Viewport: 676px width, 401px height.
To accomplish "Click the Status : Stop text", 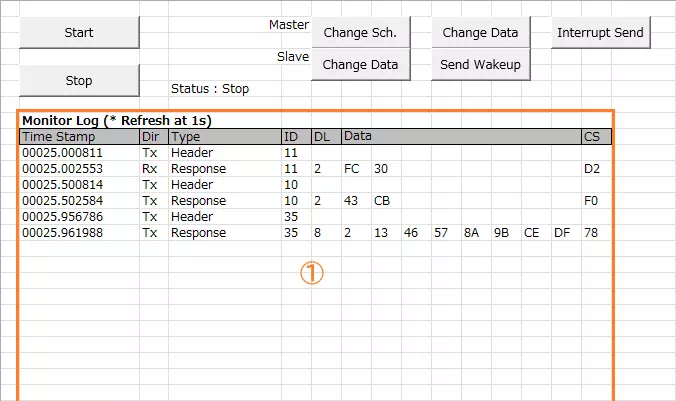I will coord(210,88).
